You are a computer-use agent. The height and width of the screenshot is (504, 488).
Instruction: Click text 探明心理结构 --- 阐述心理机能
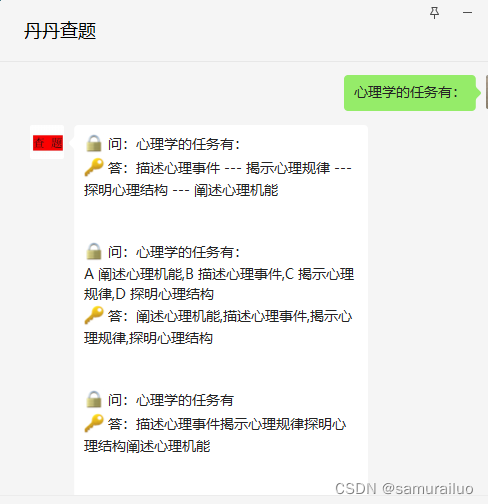(181, 190)
